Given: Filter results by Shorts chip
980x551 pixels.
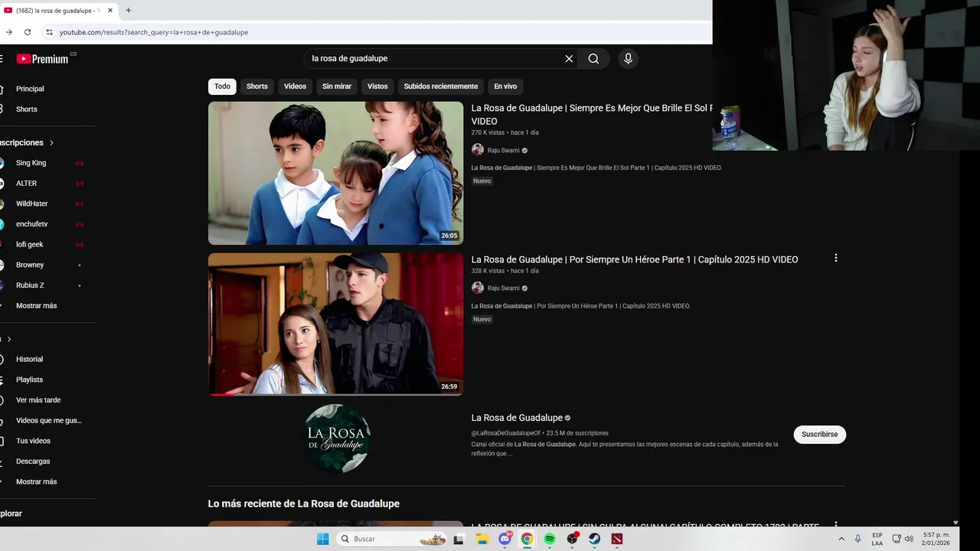Looking at the screenshot, I should tap(257, 86).
